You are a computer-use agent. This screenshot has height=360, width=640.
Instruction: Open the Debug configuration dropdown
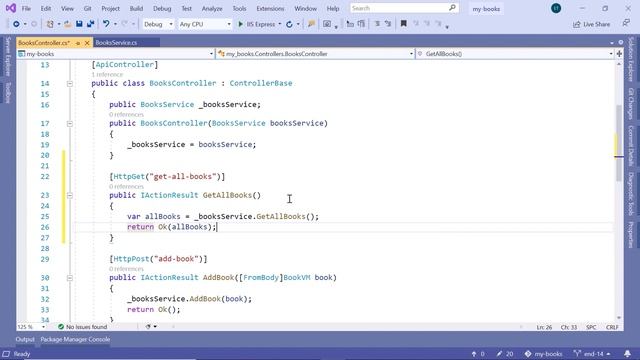158,24
